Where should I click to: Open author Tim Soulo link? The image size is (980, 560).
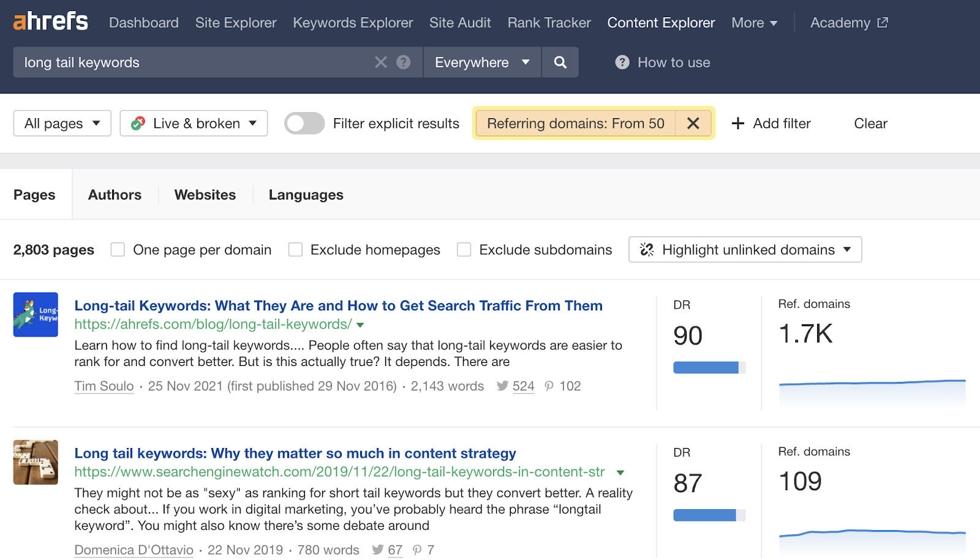pos(104,386)
